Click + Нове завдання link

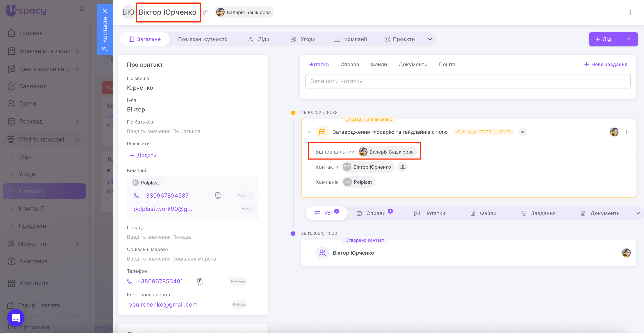click(605, 64)
